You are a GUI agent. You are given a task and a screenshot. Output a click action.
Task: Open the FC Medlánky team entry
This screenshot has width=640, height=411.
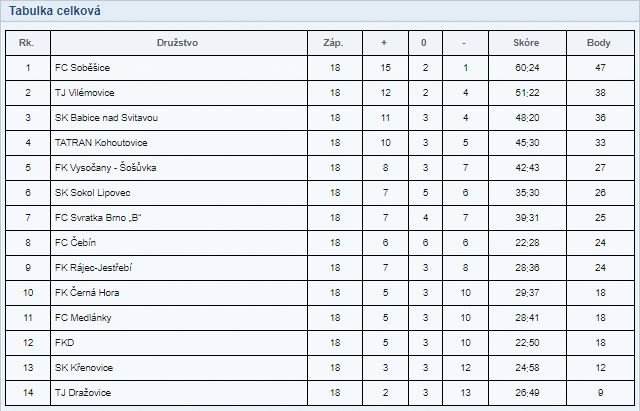click(x=83, y=318)
